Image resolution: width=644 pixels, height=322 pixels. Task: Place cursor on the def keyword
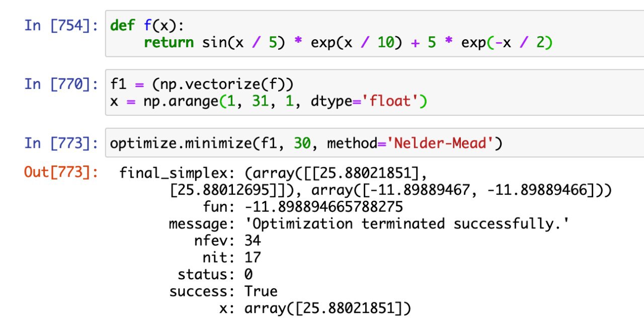tap(122, 26)
